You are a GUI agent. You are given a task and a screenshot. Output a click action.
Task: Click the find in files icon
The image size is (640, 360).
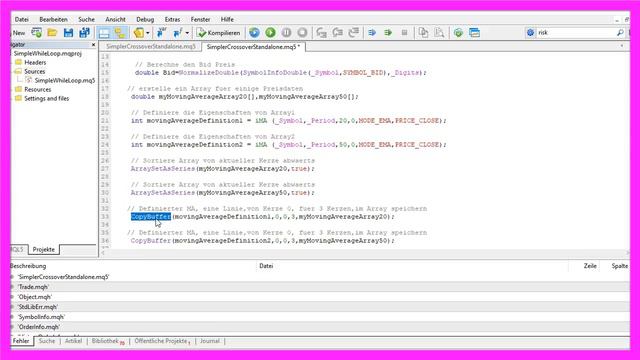click(439, 33)
